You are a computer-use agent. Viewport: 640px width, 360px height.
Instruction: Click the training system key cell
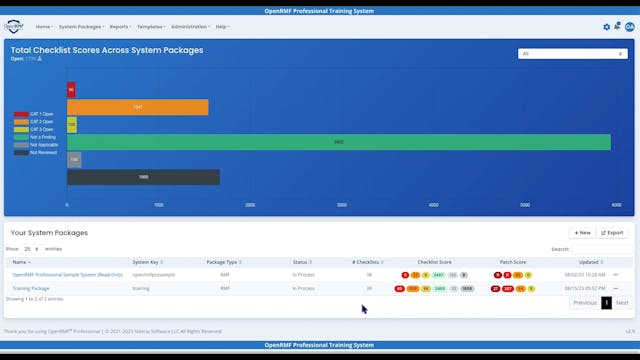coord(141,289)
